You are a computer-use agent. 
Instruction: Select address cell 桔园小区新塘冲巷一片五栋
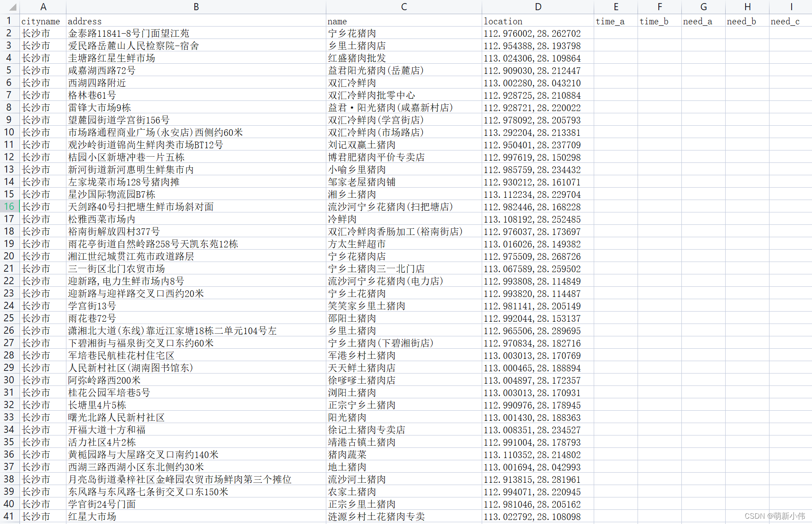coord(196,157)
